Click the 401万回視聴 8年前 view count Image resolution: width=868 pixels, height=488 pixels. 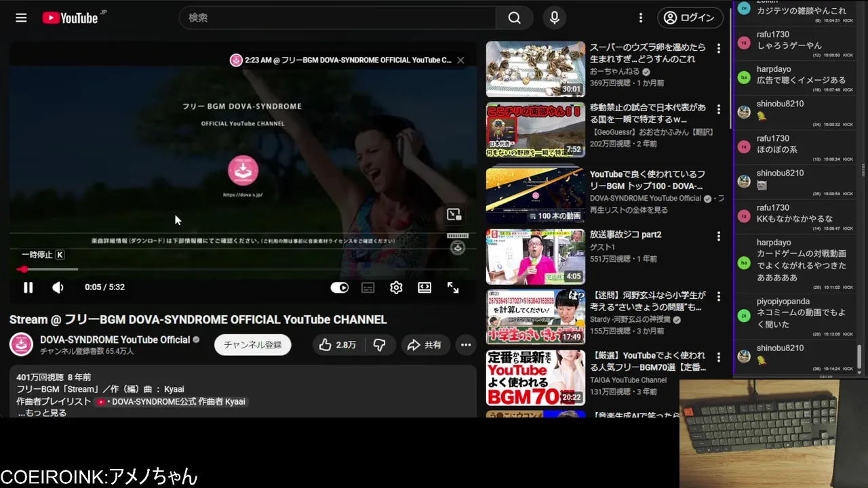tap(54, 377)
